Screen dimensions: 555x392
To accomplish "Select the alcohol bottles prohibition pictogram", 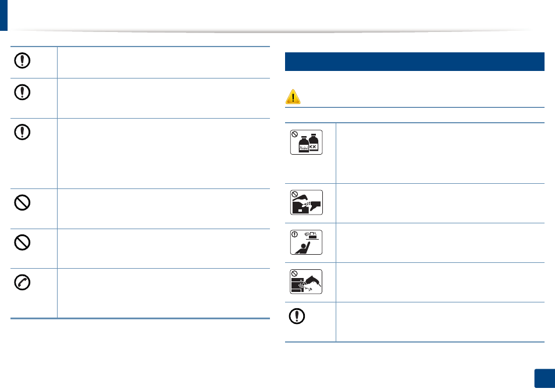I will [x=306, y=142].
